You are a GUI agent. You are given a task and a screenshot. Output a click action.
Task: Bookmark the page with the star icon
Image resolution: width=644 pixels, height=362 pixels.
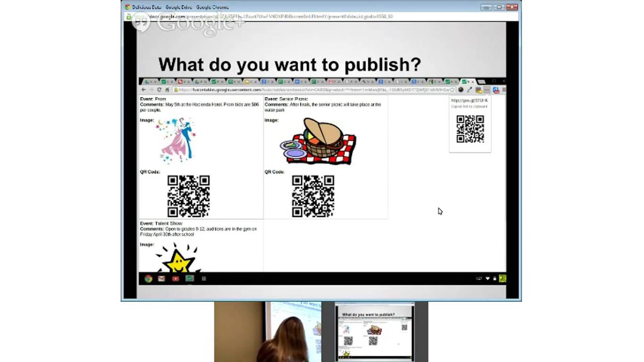point(452,89)
